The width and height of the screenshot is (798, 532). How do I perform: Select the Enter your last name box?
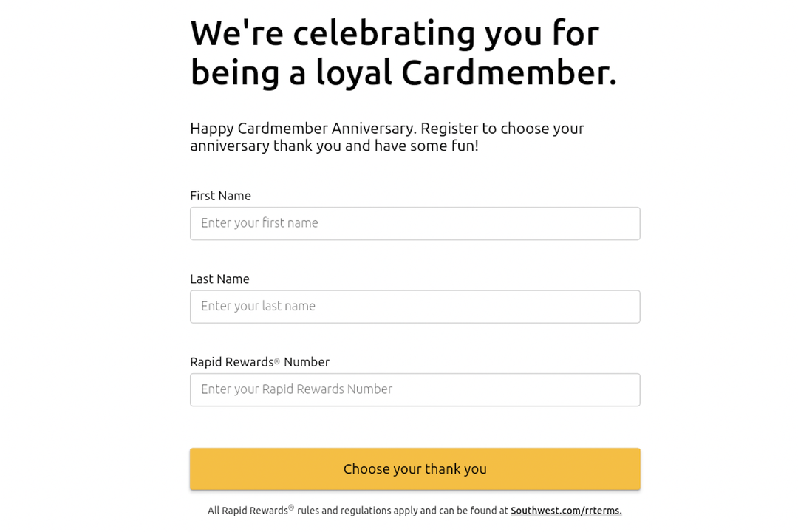[x=415, y=306]
